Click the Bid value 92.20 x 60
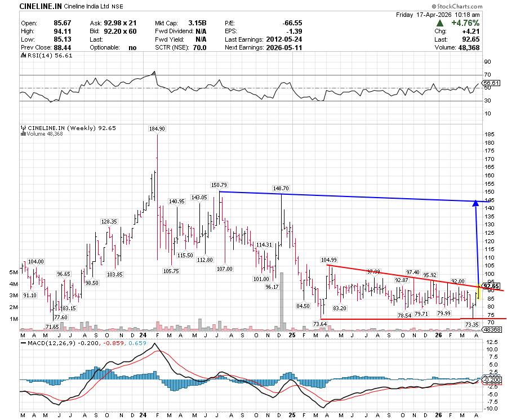The width and height of the screenshot is (507, 420). point(121,32)
